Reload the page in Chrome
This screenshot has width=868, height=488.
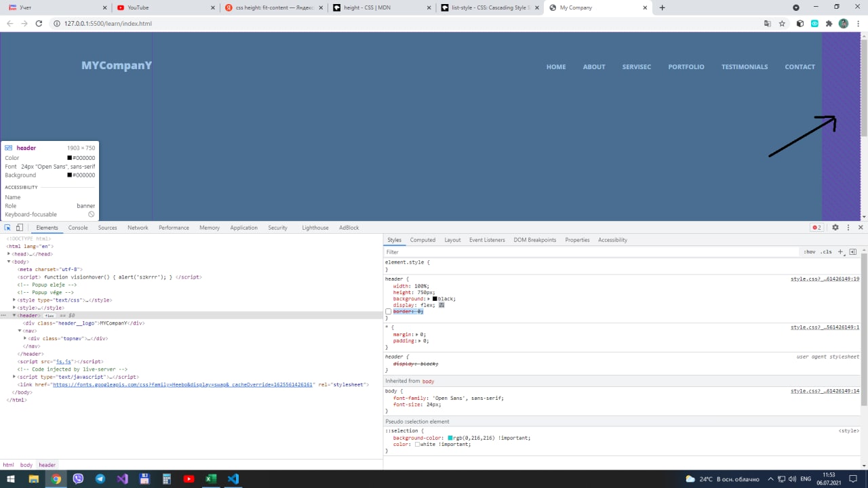point(39,23)
